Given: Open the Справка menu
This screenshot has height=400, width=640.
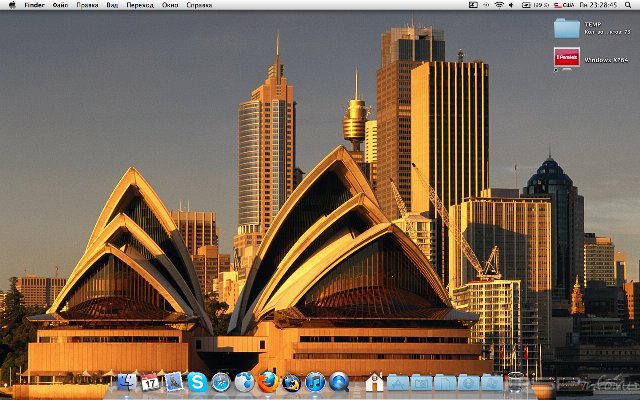Looking at the screenshot, I should click(x=199, y=5).
